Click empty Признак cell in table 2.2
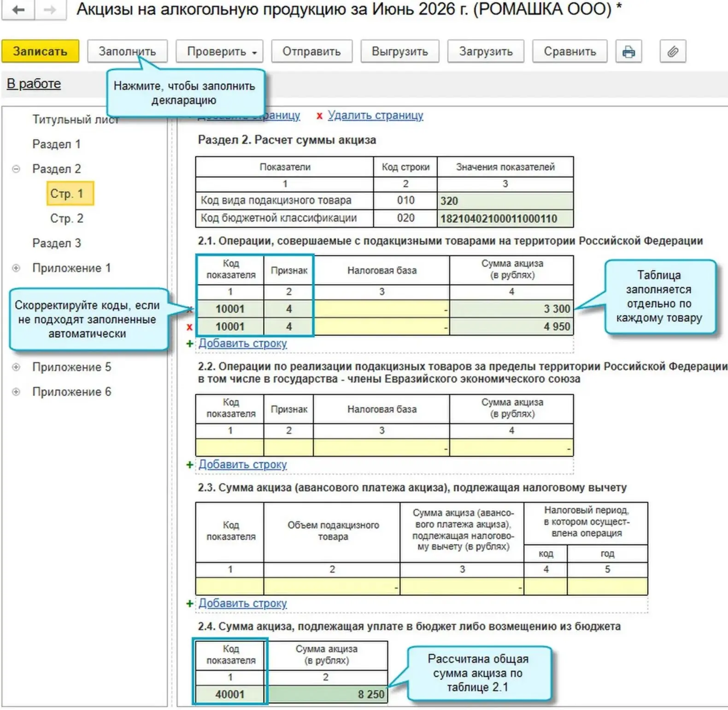The height and width of the screenshot is (710, 728). pyautogui.click(x=288, y=448)
